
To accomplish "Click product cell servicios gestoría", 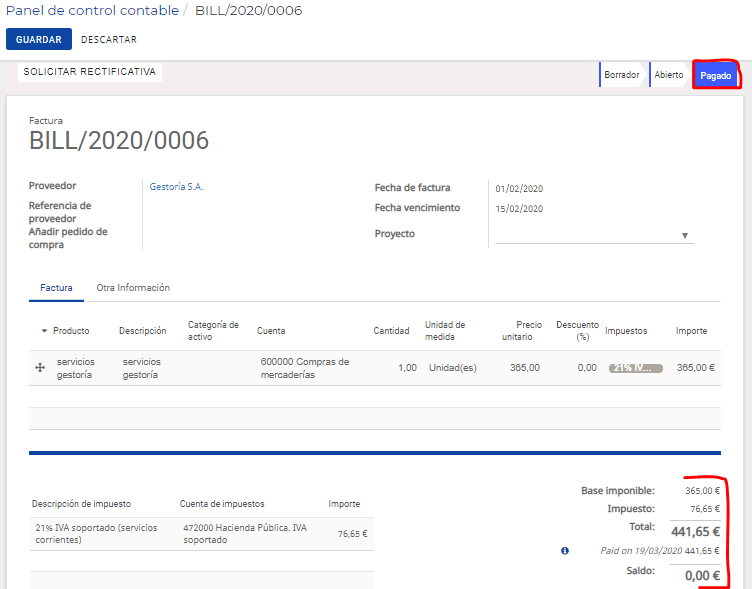I will click(x=75, y=368).
